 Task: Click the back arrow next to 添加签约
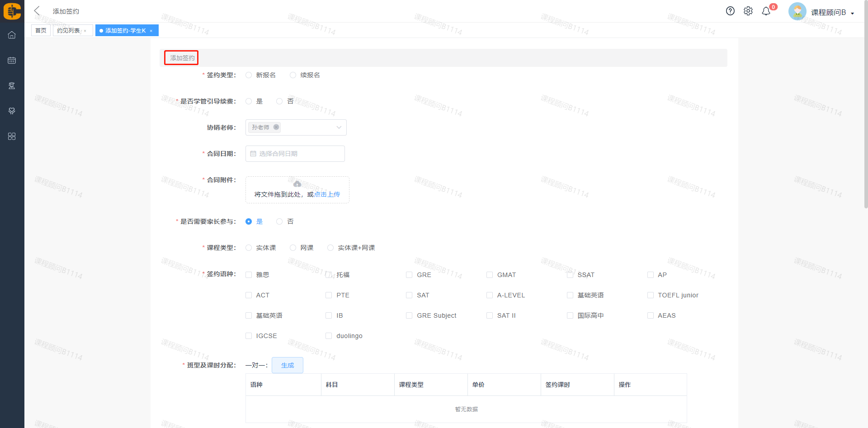tap(37, 11)
